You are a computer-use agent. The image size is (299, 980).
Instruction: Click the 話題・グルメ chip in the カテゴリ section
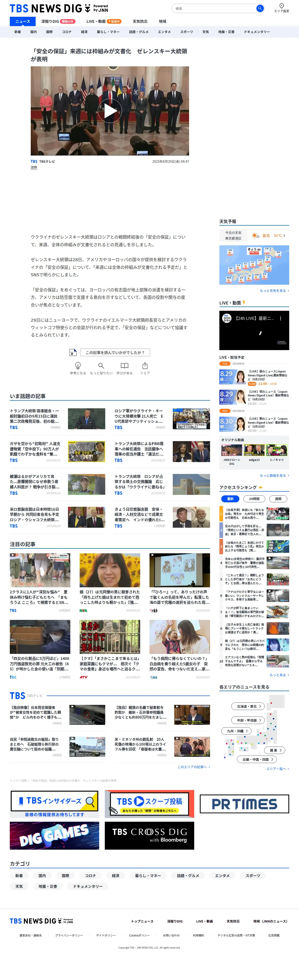(188, 875)
